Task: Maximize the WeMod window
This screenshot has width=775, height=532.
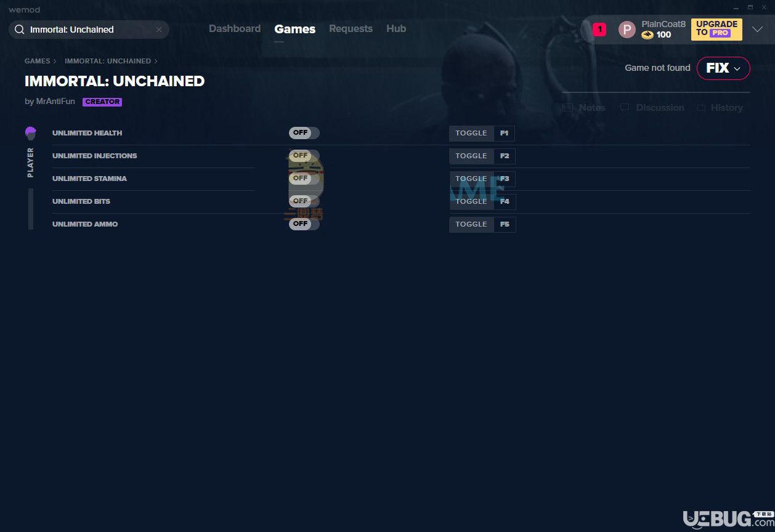Action: (750, 7)
